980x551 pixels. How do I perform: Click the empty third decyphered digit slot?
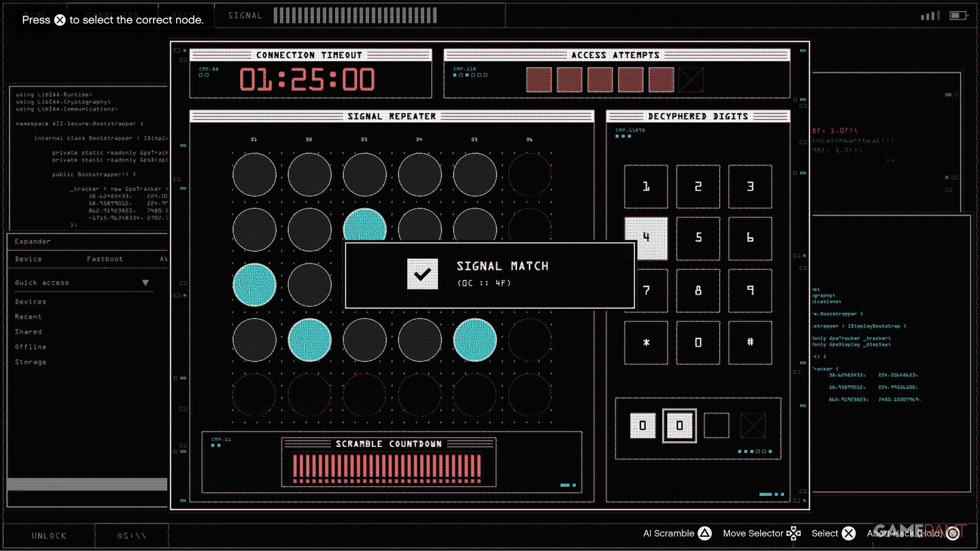coord(716,425)
